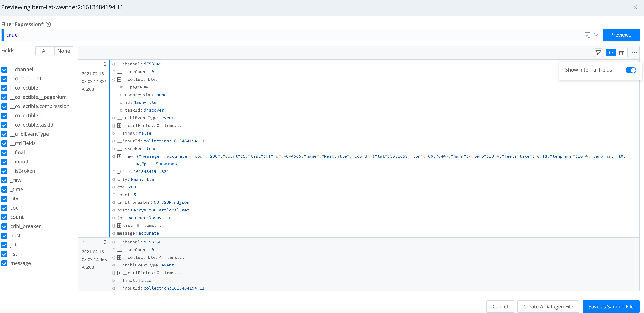
Task: Click Show more link in _raw
Action: click(x=167, y=164)
